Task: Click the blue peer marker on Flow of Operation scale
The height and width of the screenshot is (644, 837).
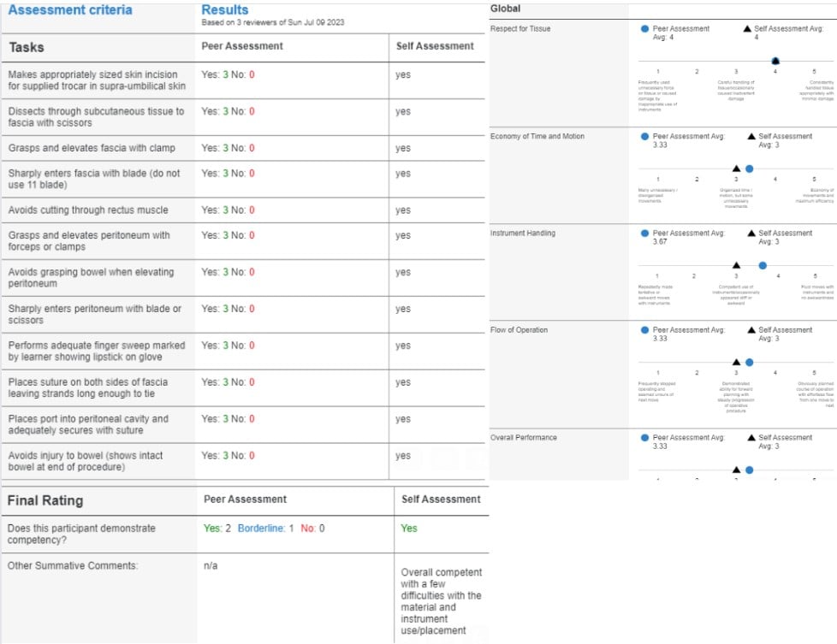Action: 750,362
